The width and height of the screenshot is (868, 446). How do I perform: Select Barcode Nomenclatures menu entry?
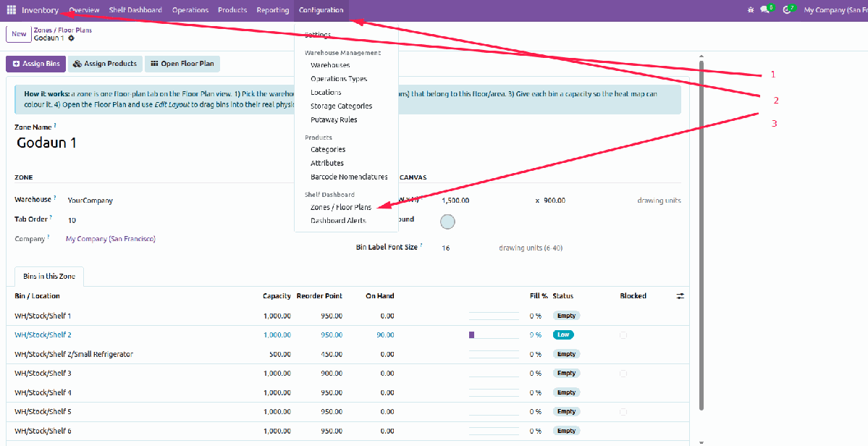tap(350, 177)
